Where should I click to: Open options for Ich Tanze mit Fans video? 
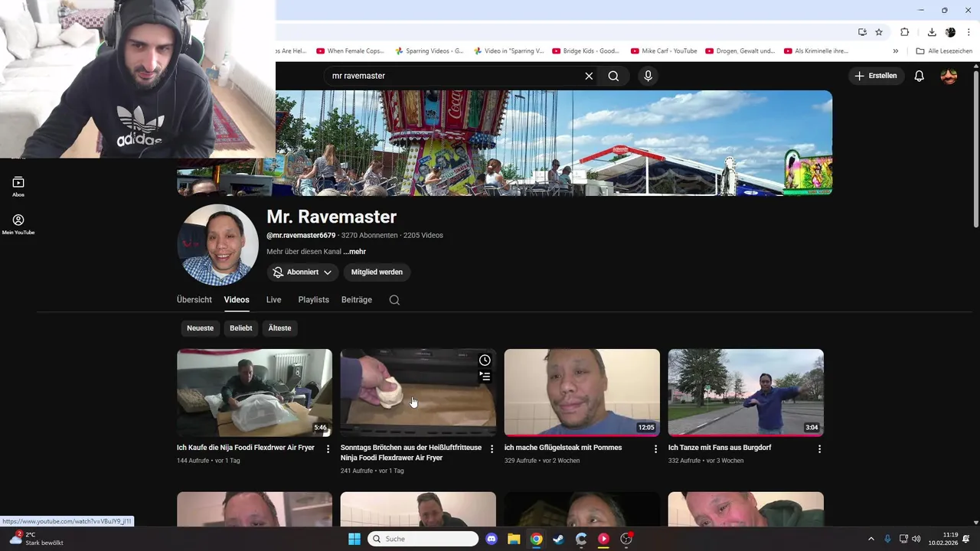click(x=819, y=448)
